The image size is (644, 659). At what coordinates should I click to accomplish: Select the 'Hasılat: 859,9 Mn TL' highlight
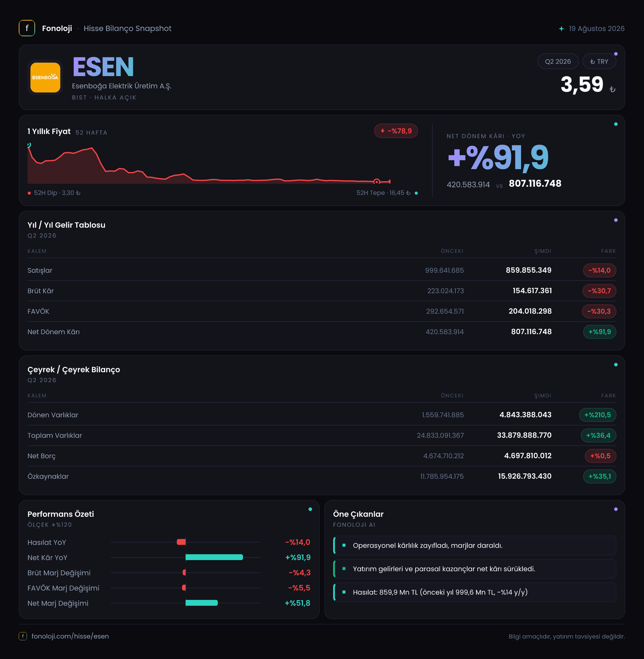click(x=475, y=592)
